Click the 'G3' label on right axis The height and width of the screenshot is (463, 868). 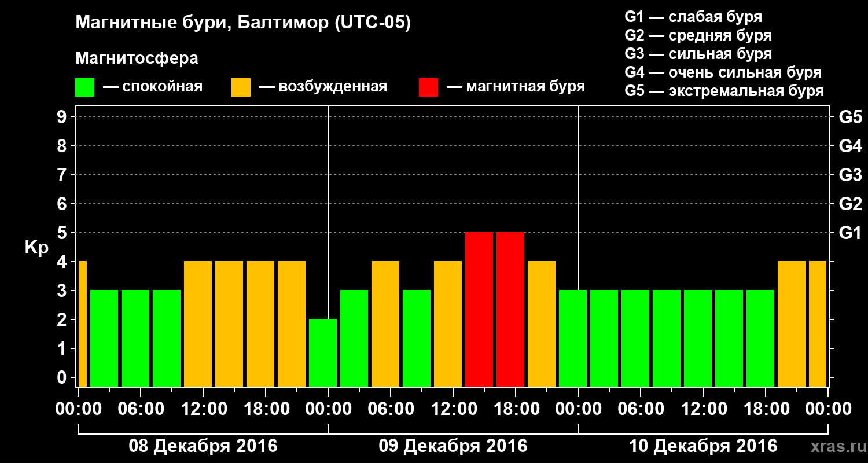pyautogui.click(x=850, y=175)
